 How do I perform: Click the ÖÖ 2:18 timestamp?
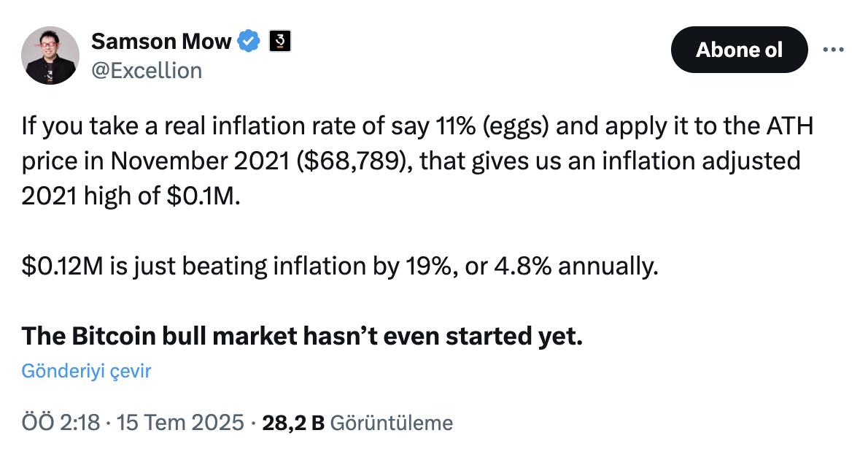pos(61,423)
